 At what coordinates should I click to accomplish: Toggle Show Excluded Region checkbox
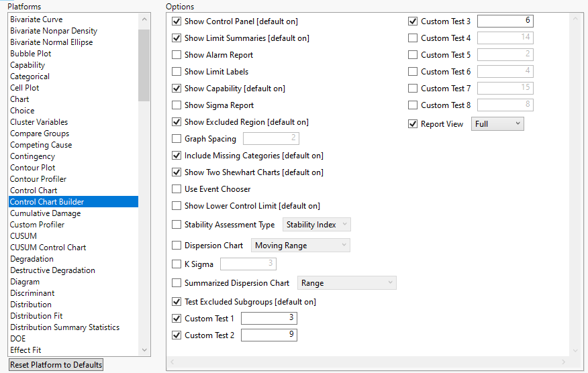click(x=177, y=122)
